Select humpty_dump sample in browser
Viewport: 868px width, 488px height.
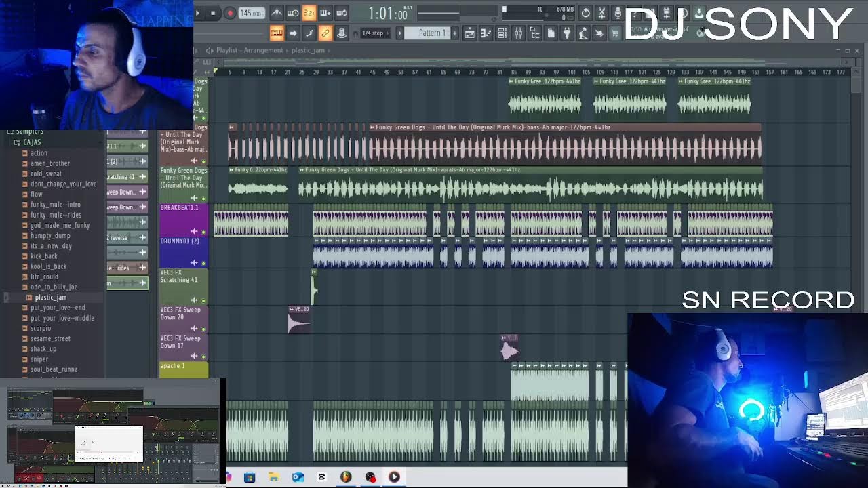click(50, 235)
